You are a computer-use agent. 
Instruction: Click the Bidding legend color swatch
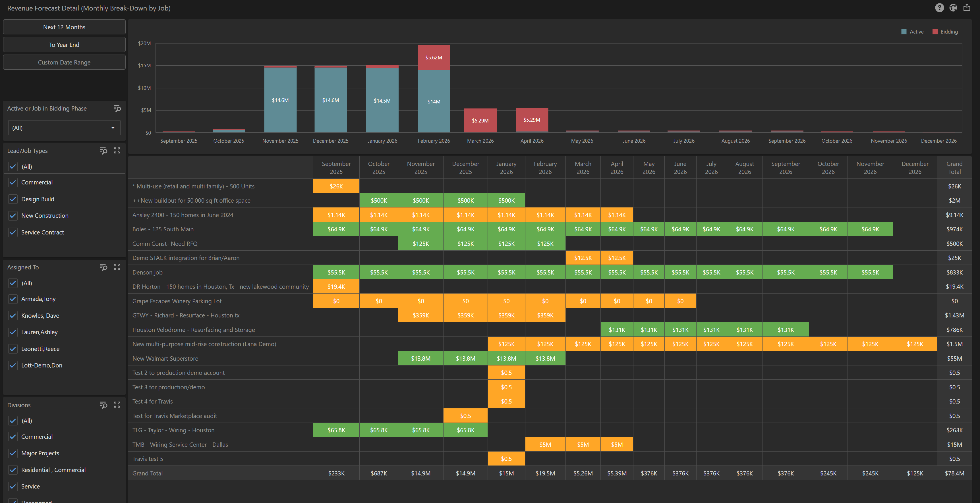[935, 32]
